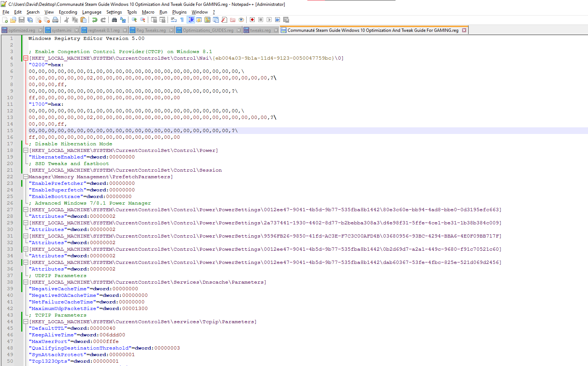Click the Close All documents toolbar icon
Image resolution: width=588 pixels, height=366 pixels.
coord(47,20)
